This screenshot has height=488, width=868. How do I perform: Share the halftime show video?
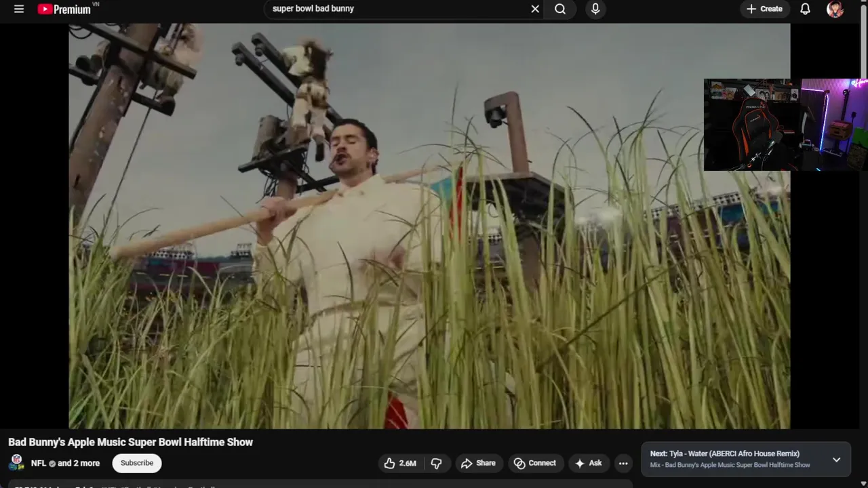[478, 463]
